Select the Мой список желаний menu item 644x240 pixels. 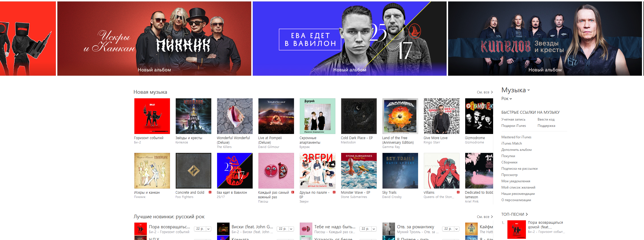[x=518, y=187]
